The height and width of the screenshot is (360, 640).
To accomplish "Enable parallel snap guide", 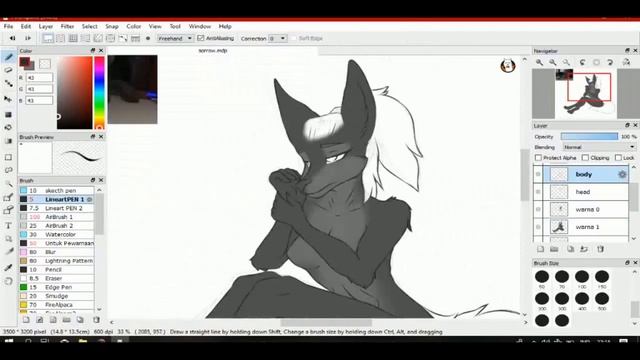I will pyautogui.click(x=60, y=38).
